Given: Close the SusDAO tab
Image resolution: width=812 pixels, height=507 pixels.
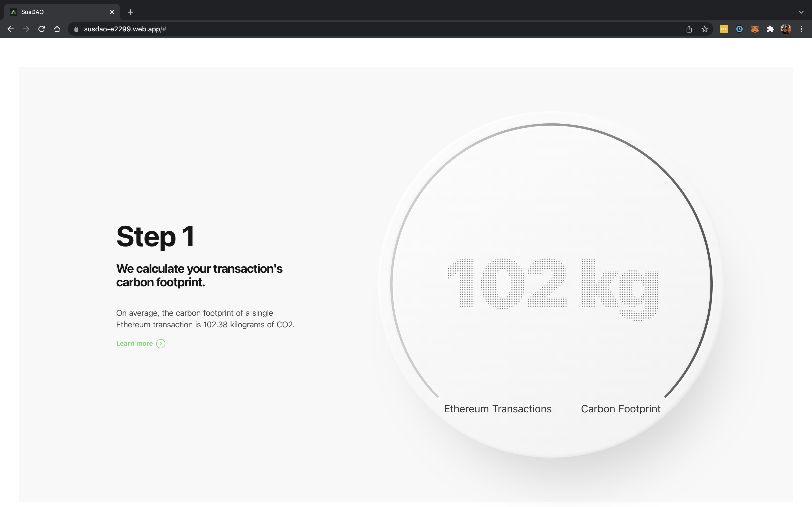Looking at the screenshot, I should click(x=112, y=12).
